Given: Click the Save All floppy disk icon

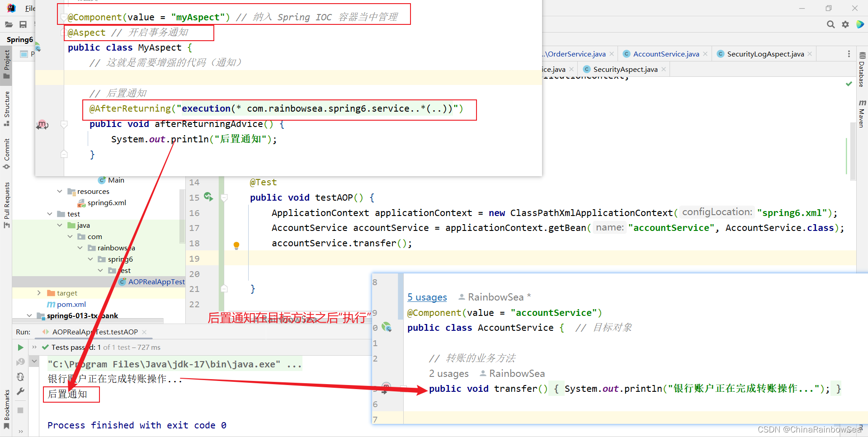Looking at the screenshot, I should click(x=23, y=24).
